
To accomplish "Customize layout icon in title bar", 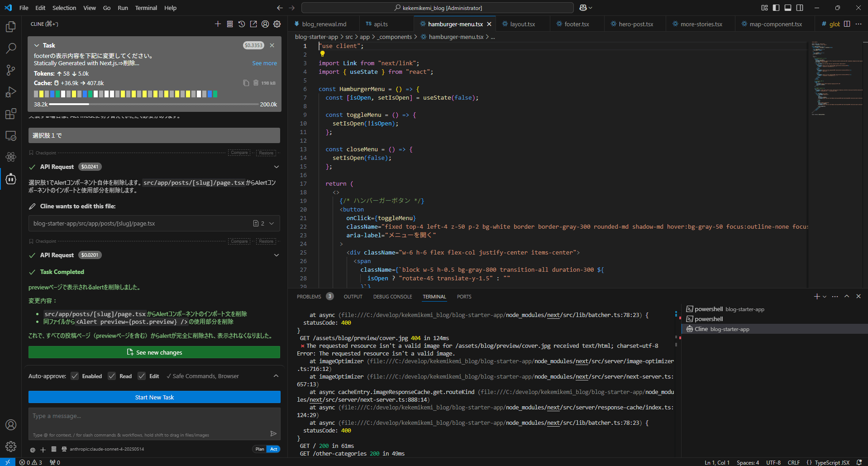I will pos(764,8).
